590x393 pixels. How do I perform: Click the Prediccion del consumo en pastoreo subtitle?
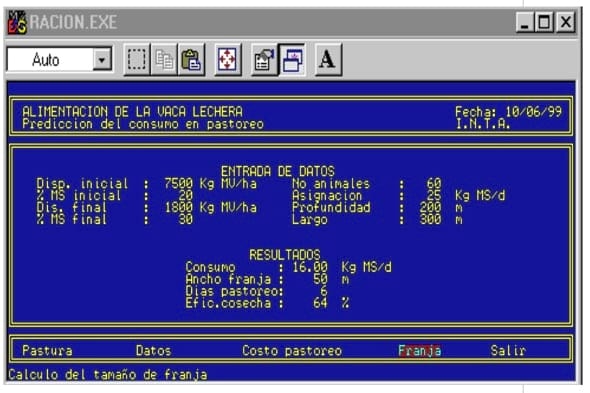tap(143, 124)
